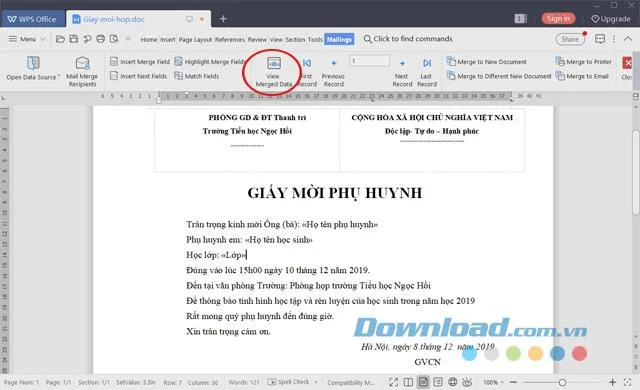Image resolution: width=640 pixels, height=390 pixels.
Task: Open the 100% zoom level dropdown
Action: pyautogui.click(x=493, y=382)
